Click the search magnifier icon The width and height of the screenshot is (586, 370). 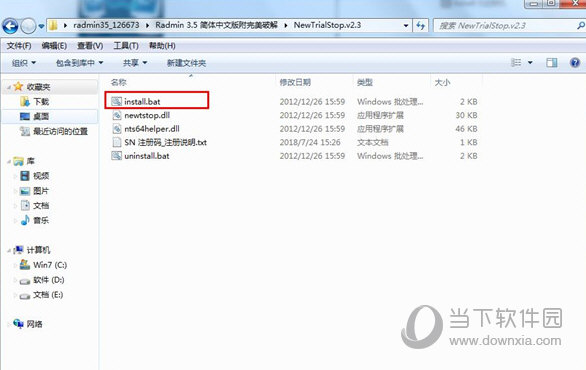[580, 25]
